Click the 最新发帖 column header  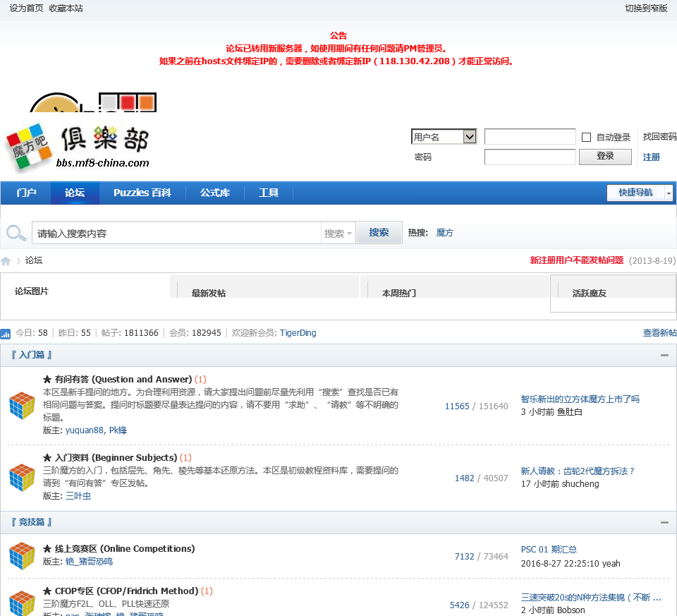(209, 294)
